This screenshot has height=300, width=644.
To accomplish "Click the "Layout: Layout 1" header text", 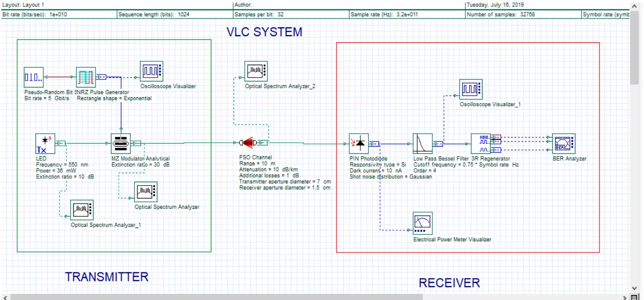I will click(x=23, y=5).
